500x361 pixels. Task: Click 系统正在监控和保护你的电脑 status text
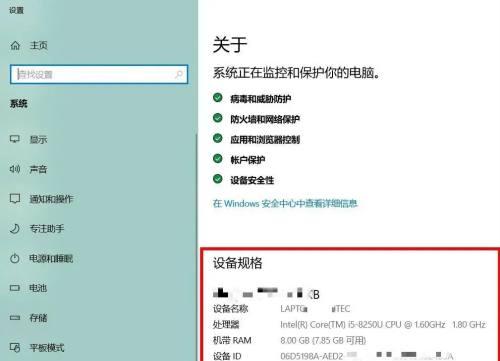coord(296,73)
